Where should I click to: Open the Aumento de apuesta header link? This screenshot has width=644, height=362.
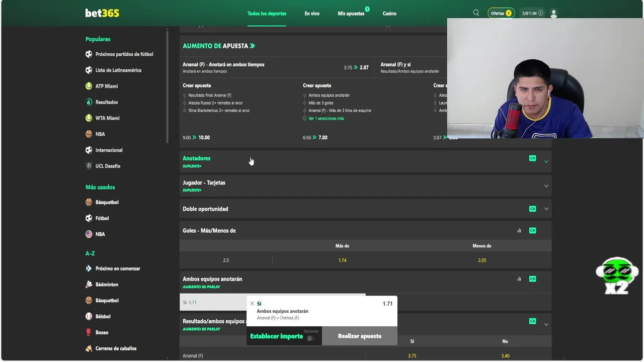pyautogui.click(x=219, y=46)
